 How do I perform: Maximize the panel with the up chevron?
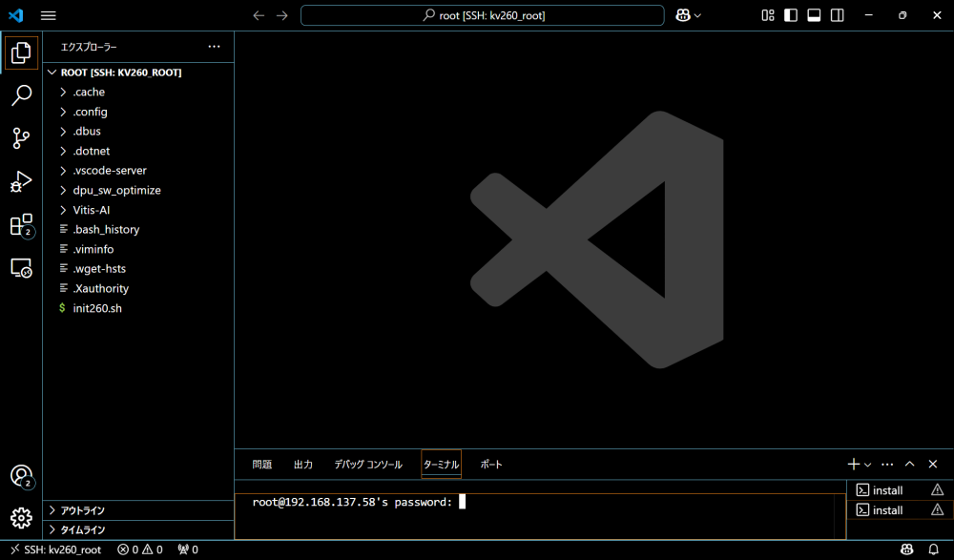coord(909,465)
